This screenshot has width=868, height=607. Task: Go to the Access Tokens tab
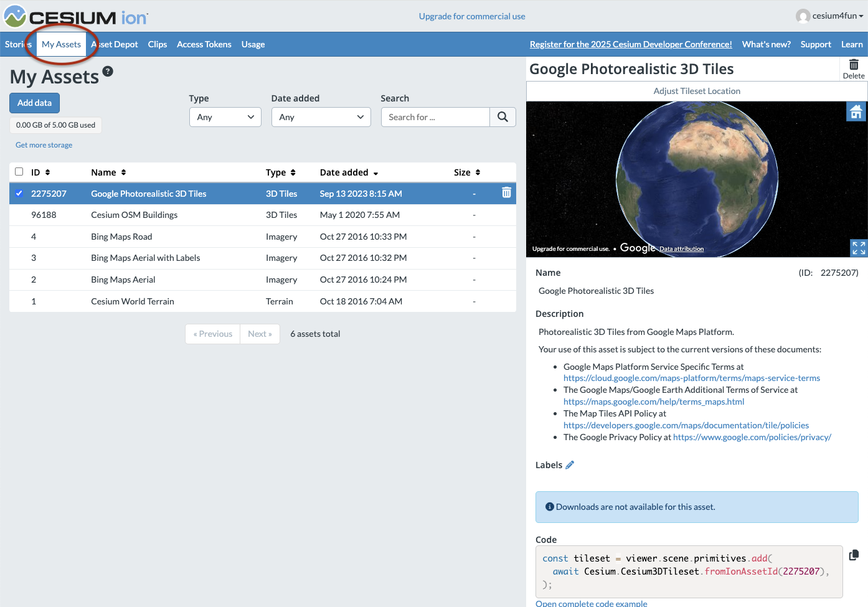click(204, 44)
